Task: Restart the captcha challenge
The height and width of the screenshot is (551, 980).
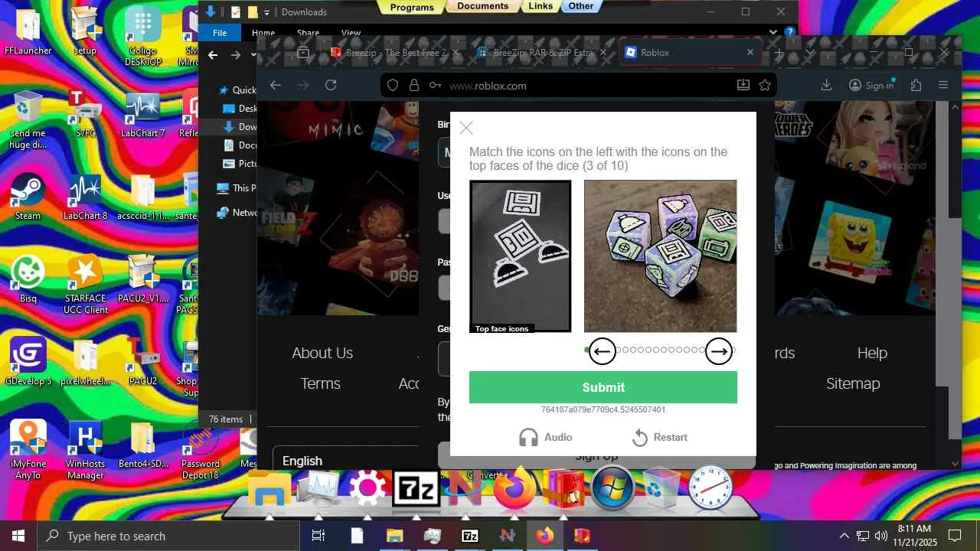Action: tap(660, 437)
